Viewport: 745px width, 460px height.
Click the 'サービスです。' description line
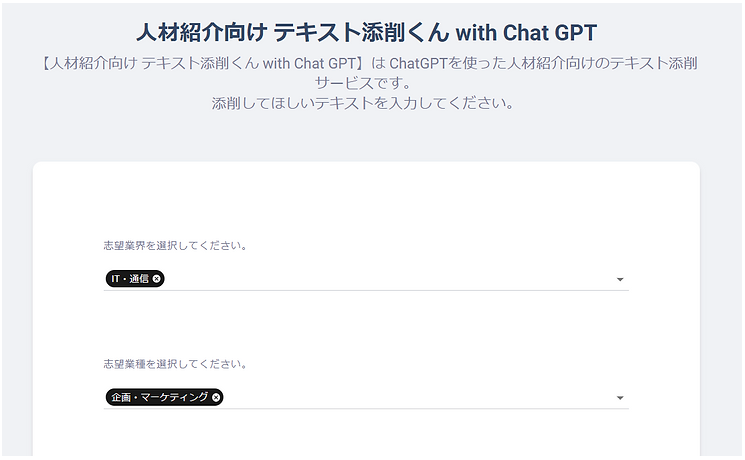[363, 82]
